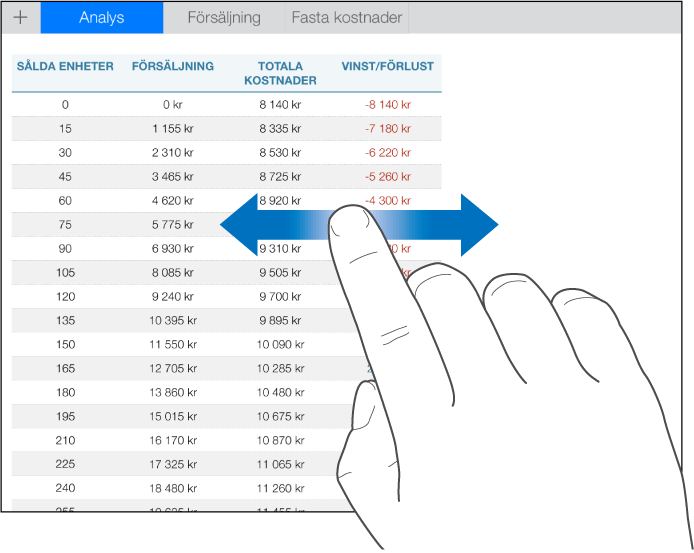
Task: Select the cell with 0 kr sales
Action: pos(173,105)
